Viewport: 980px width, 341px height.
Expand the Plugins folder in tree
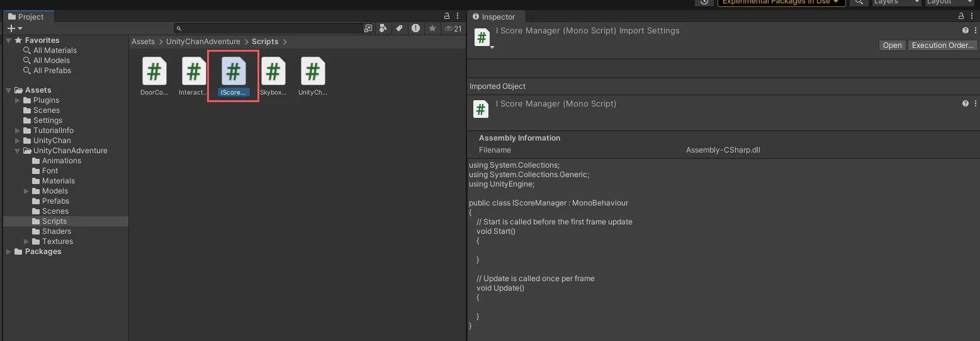[18, 100]
